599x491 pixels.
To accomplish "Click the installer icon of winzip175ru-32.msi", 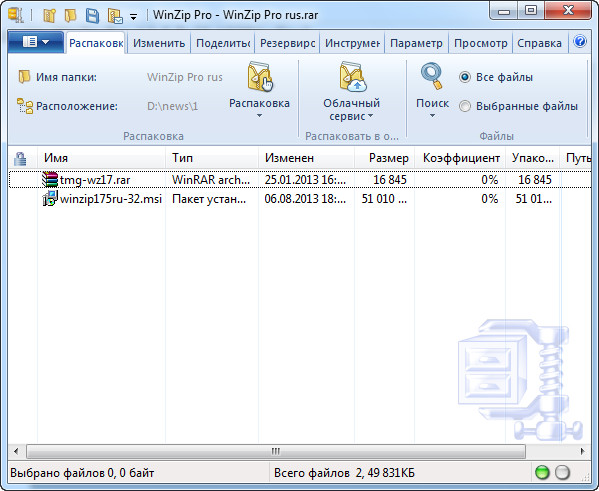I will pyautogui.click(x=50, y=198).
